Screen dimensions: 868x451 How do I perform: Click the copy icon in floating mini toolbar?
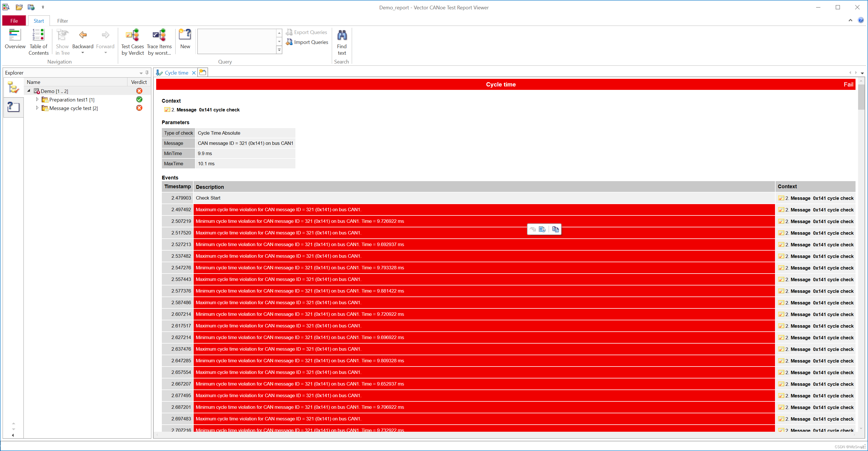coord(555,229)
